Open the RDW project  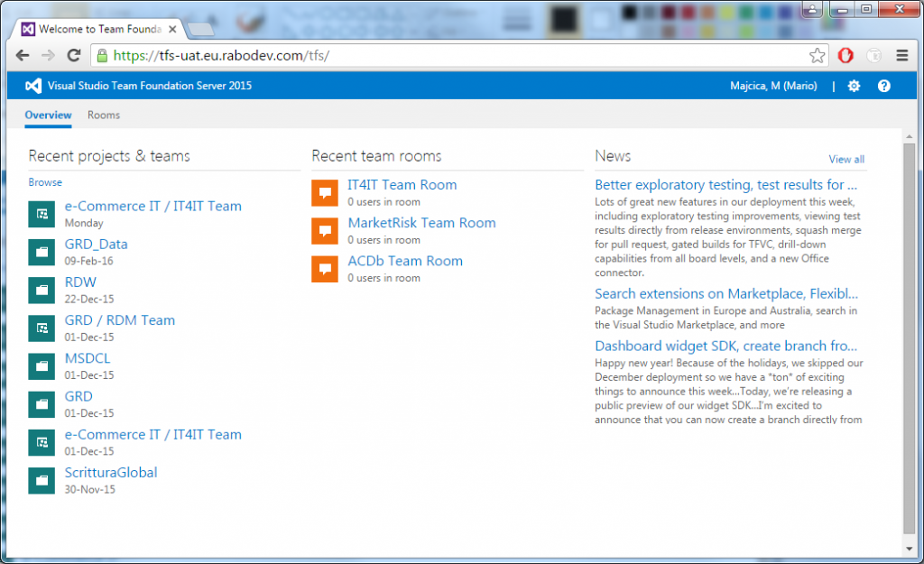point(80,282)
